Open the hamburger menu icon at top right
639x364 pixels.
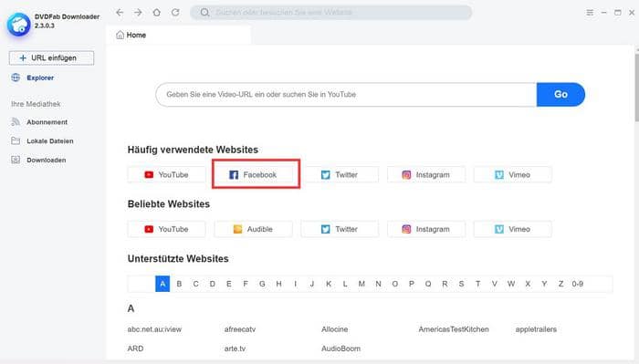590,13
